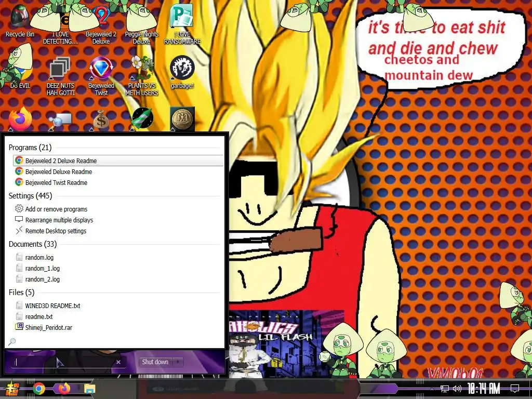Click the Shut down button
Image resolution: width=532 pixels, height=399 pixels.
(155, 362)
